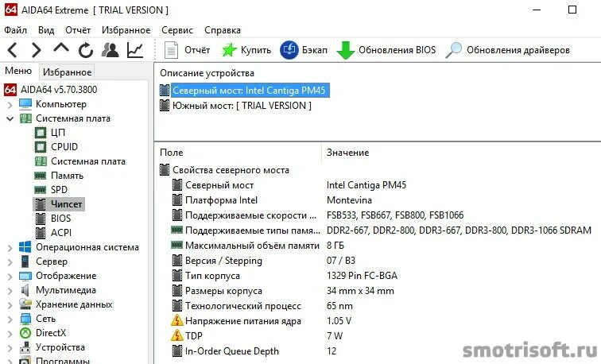Click Купить button with green star
Viewport: 601px width, 364px height.
click(246, 50)
